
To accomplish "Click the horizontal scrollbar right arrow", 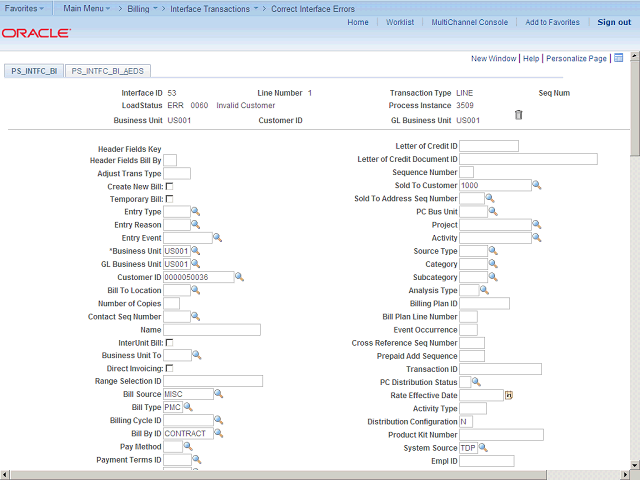I will click(x=626, y=475).
